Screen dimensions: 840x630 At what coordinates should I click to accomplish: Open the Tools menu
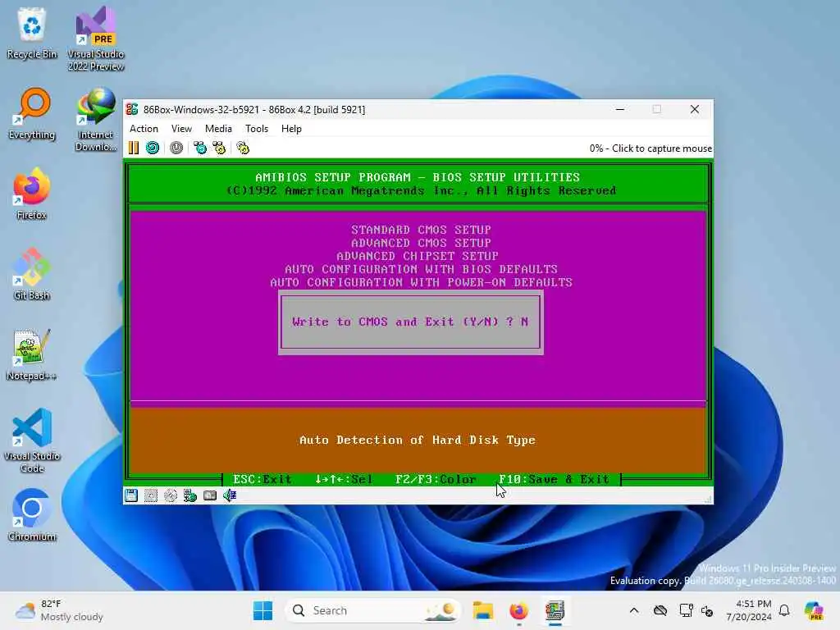pos(257,129)
